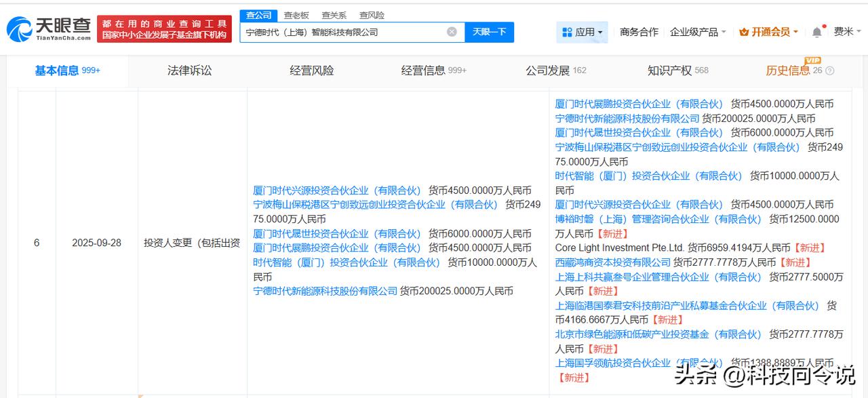Click the row number 6 cell
The width and height of the screenshot is (868, 398).
click(37, 243)
